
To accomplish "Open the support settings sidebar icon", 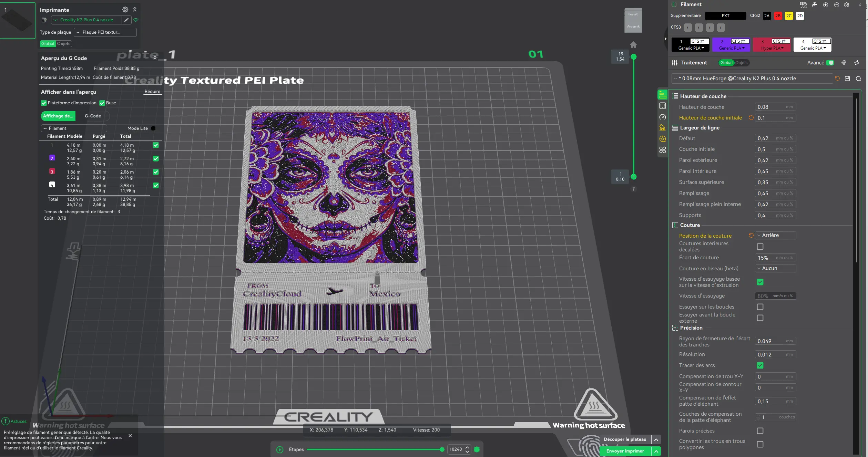I will pyautogui.click(x=663, y=128).
